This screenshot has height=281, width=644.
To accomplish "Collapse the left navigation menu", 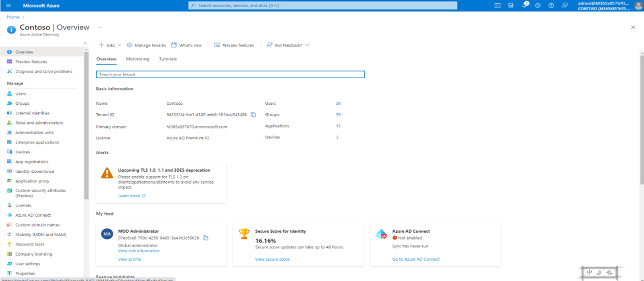I will tap(85, 44).
